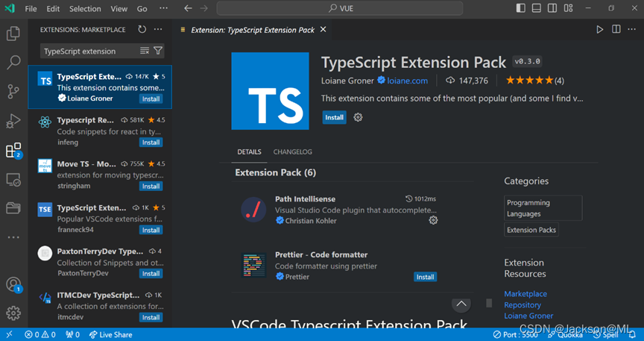Image resolution: width=644 pixels, height=341 pixels.
Task: Open the Search view in activity bar
Action: pos(13,63)
